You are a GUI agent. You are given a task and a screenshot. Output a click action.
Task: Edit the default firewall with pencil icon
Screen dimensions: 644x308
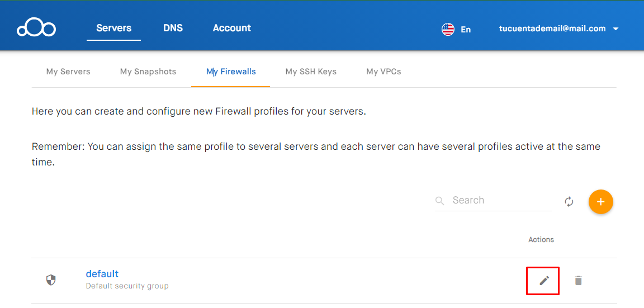(544, 281)
